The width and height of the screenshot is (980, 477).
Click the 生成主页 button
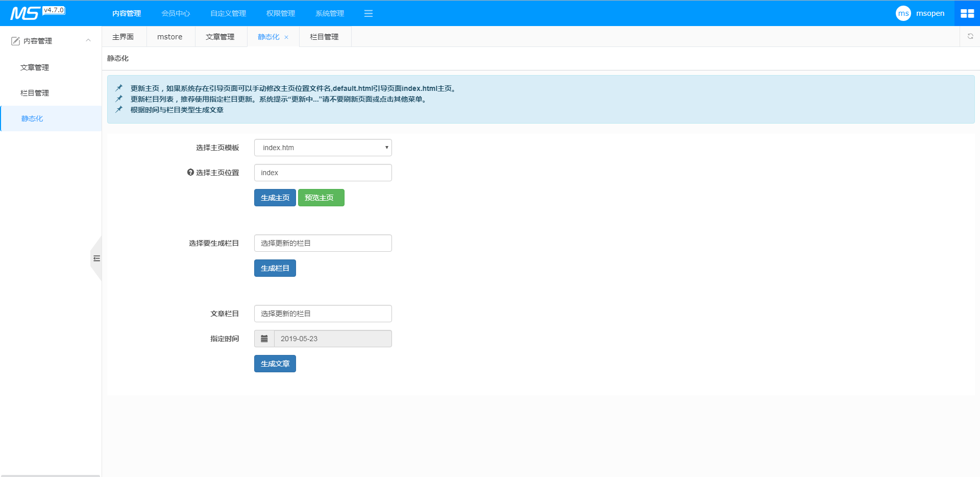[275, 198]
